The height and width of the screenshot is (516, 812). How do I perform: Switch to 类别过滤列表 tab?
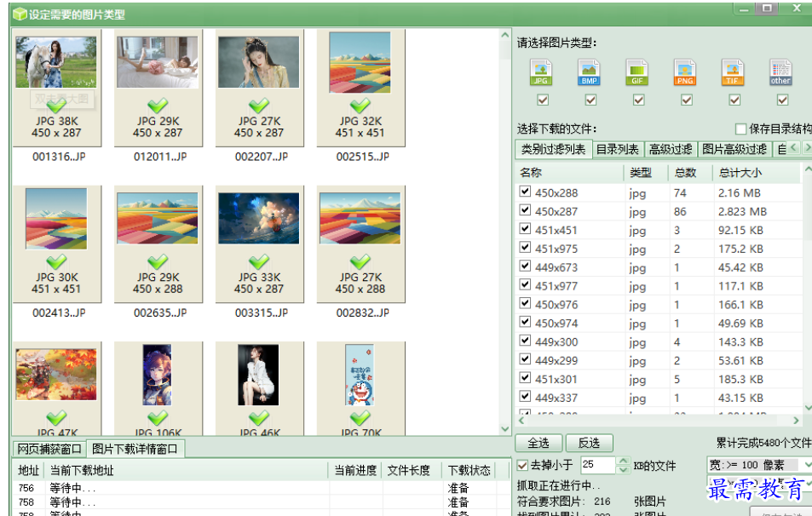pyautogui.click(x=554, y=150)
